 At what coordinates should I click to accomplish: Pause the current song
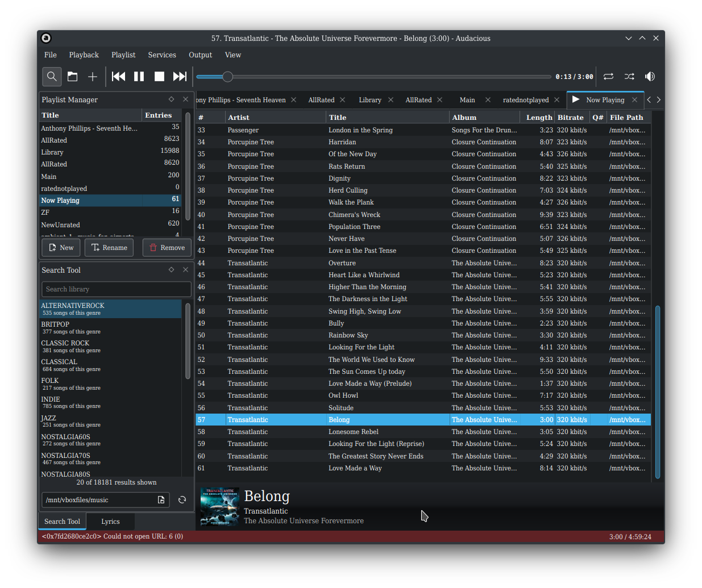pyautogui.click(x=139, y=77)
